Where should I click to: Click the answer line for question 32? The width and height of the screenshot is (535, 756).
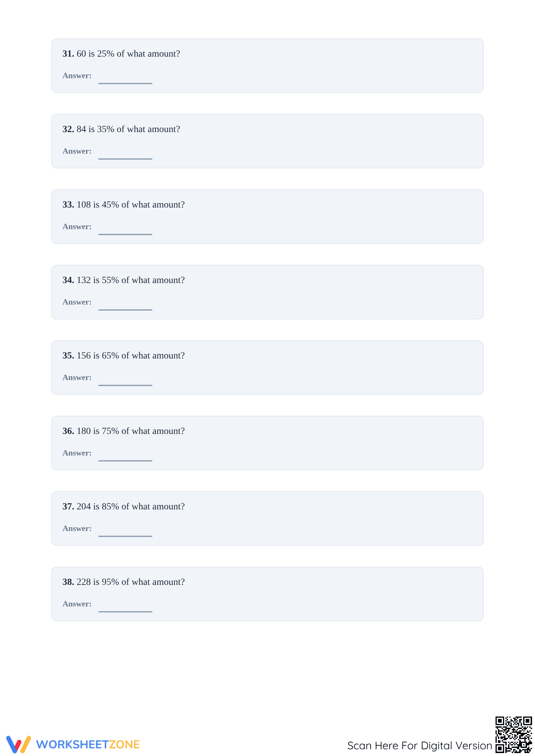125,158
